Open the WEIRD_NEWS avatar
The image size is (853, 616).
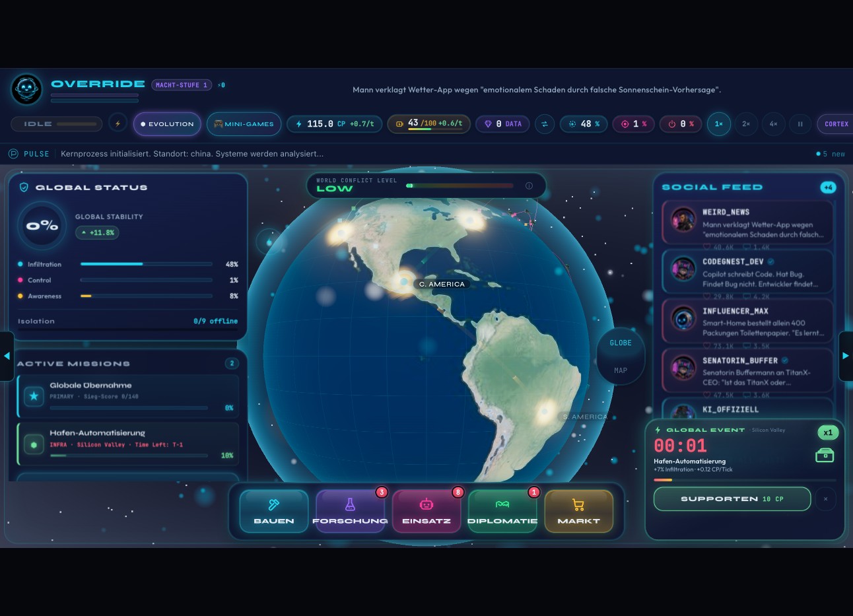[x=684, y=220]
